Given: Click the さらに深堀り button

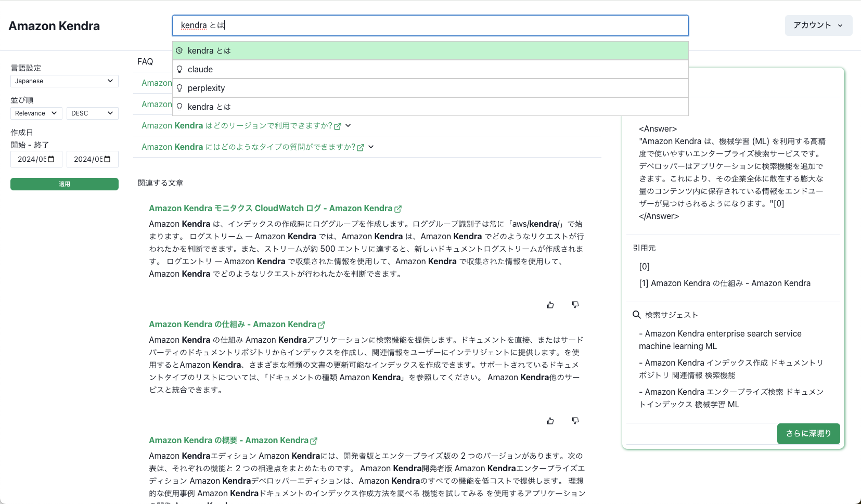Looking at the screenshot, I should pos(808,434).
